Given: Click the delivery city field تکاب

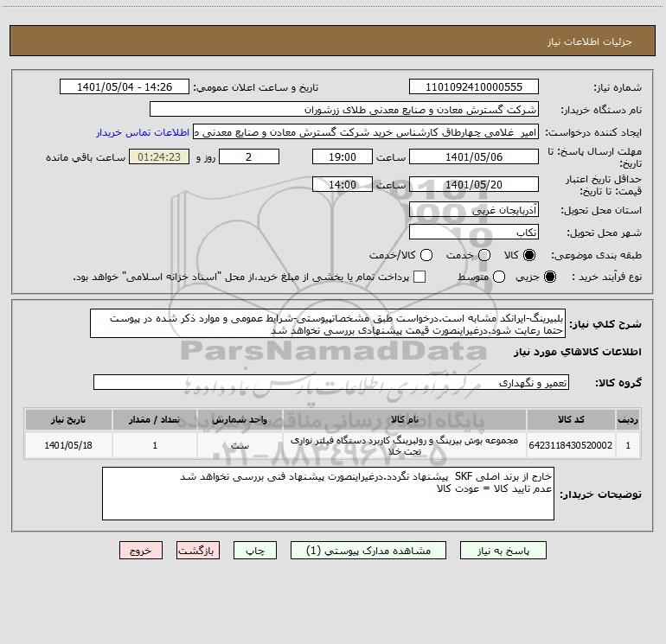Looking at the screenshot, I should (x=474, y=233).
